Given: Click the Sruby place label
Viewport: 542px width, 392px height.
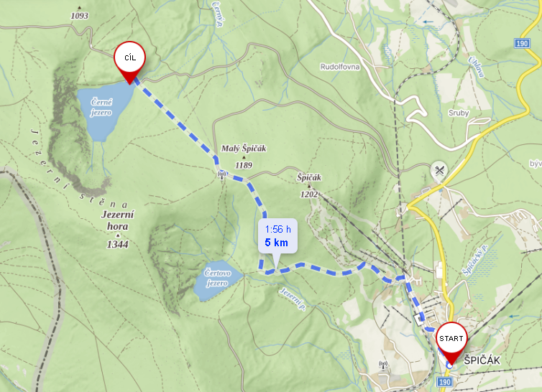Looking at the screenshot, I should point(459,113).
